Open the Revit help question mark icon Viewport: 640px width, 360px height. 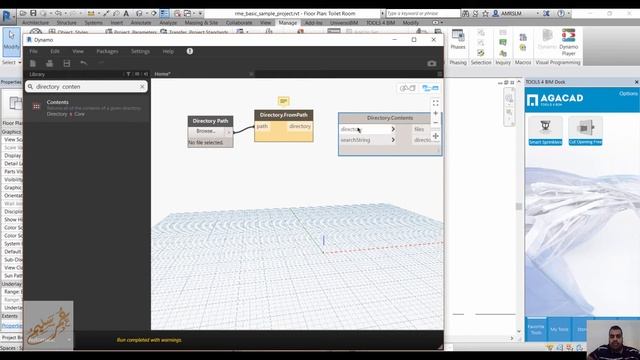point(561,13)
